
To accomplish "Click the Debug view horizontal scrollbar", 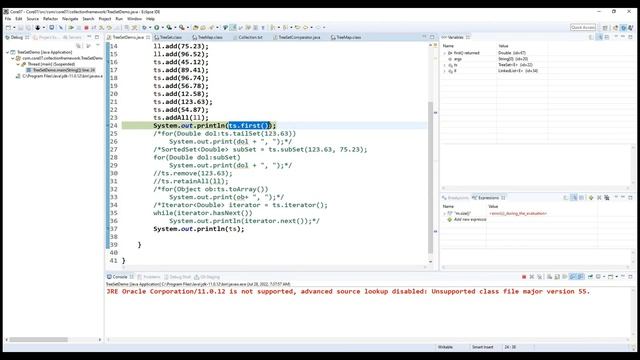I will [x=39, y=340].
